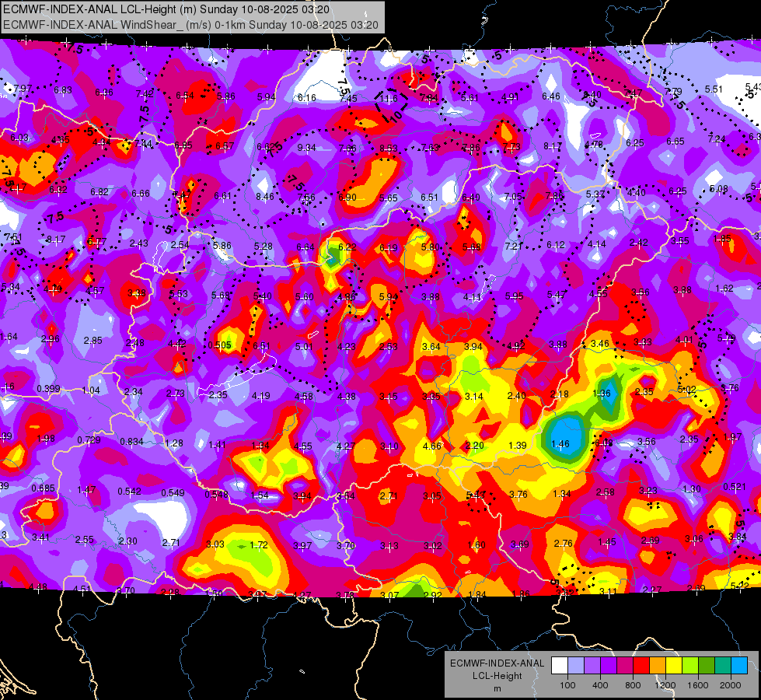The image size is (761, 700).
Task: Click the shear value 2.20
Action: coord(475,446)
